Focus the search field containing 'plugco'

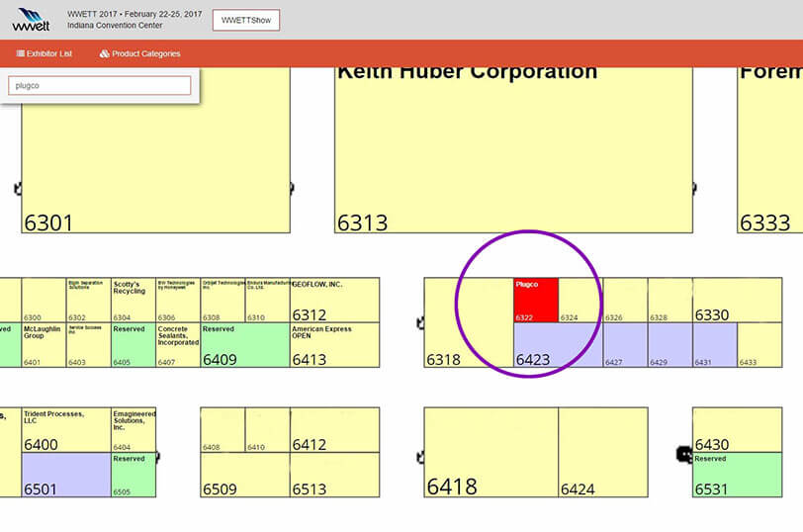click(99, 85)
